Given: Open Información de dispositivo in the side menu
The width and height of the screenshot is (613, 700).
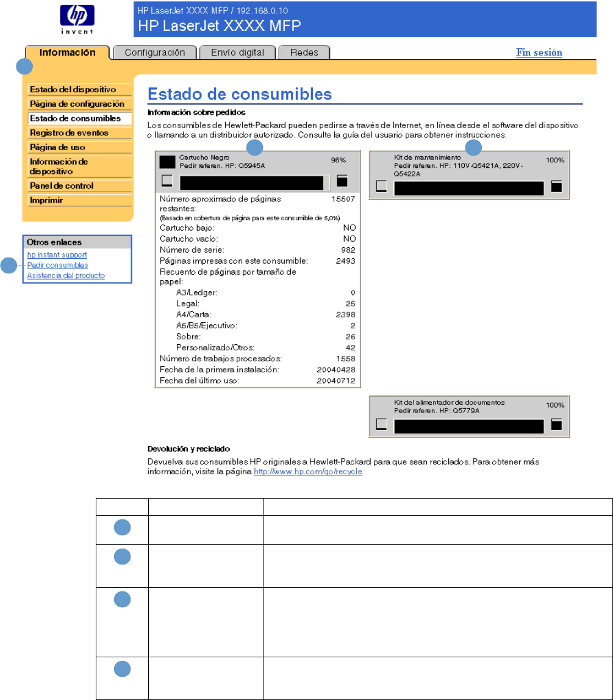Looking at the screenshot, I should pos(79,166).
